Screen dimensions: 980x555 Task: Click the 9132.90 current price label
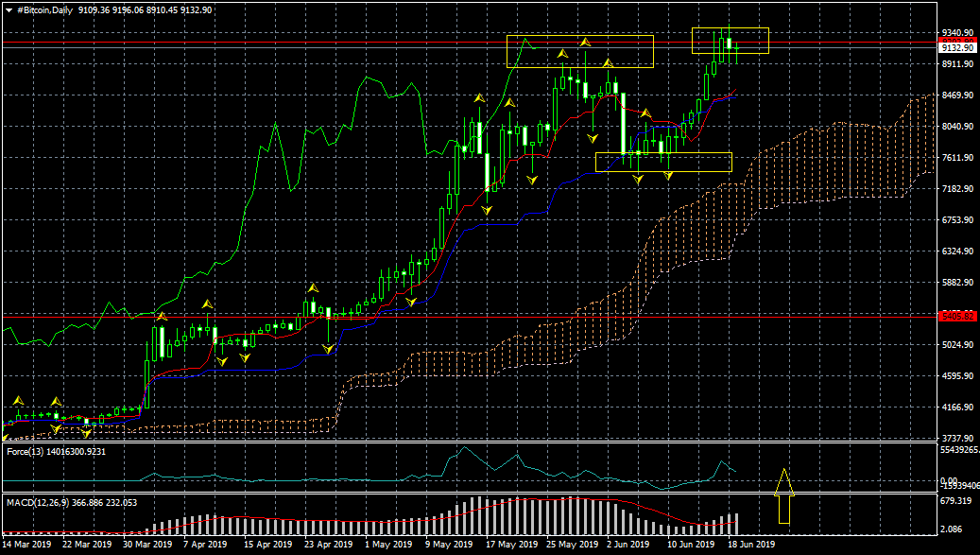tap(955, 48)
